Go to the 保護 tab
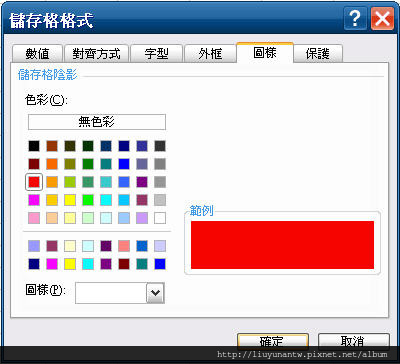Viewport: 400px width, 364px height. click(318, 53)
